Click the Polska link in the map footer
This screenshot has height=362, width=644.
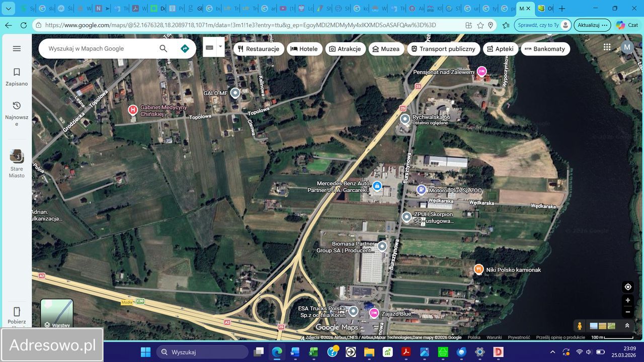click(474, 337)
